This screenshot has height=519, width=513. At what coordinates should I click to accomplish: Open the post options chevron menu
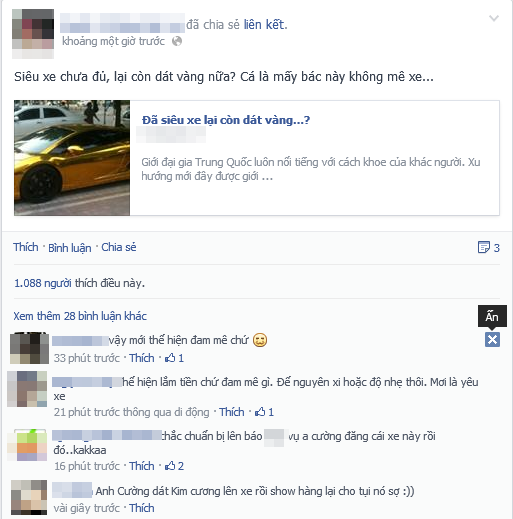(494, 18)
